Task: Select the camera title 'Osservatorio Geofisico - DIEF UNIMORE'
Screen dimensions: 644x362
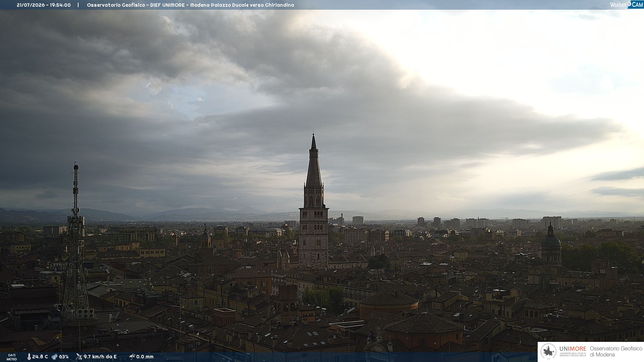Action: 136,5
